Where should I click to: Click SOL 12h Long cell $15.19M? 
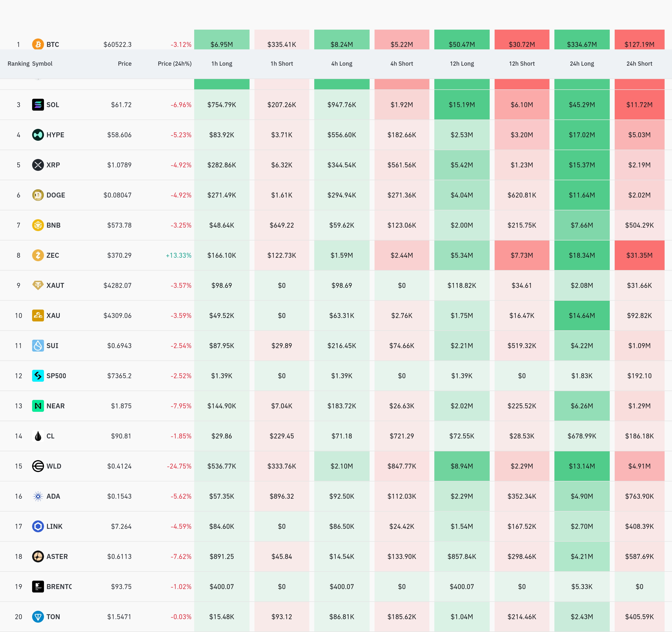pyautogui.click(x=462, y=105)
